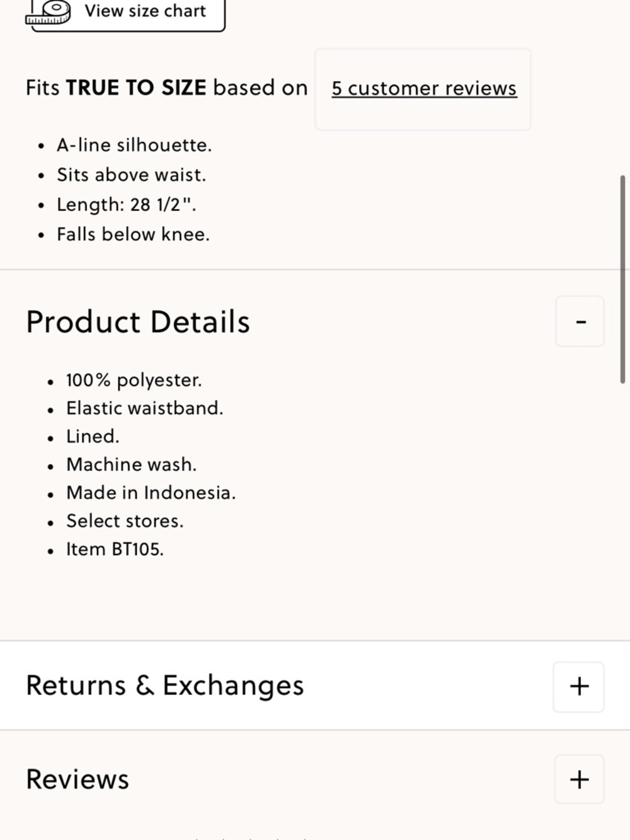Click the page scrollbar thumb
This screenshot has height=840, width=630.
pos(622,279)
